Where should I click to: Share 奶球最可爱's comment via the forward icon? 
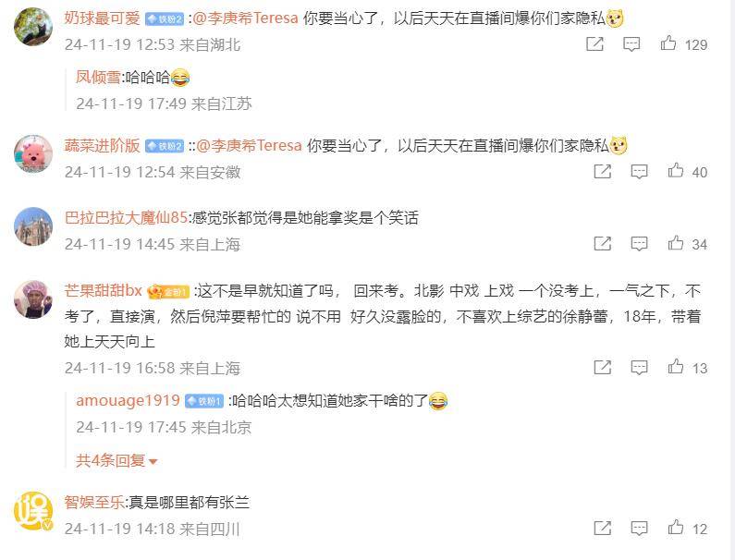coord(594,44)
